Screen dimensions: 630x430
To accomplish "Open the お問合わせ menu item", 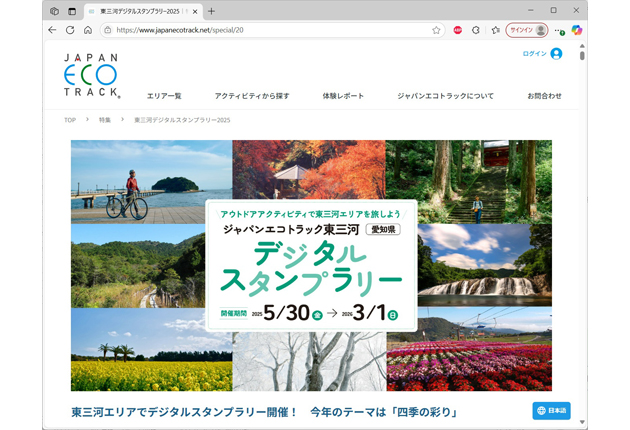I will pos(544,96).
